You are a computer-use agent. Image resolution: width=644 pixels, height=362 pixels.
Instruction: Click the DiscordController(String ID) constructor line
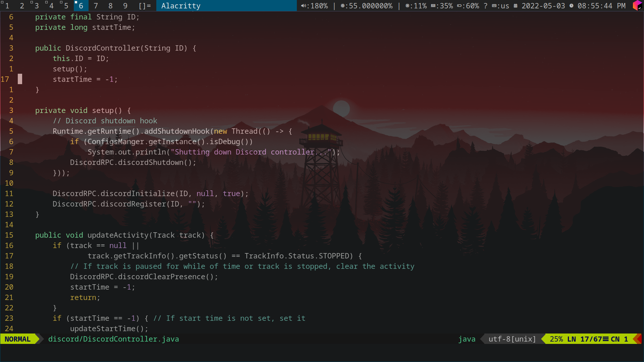(x=116, y=48)
